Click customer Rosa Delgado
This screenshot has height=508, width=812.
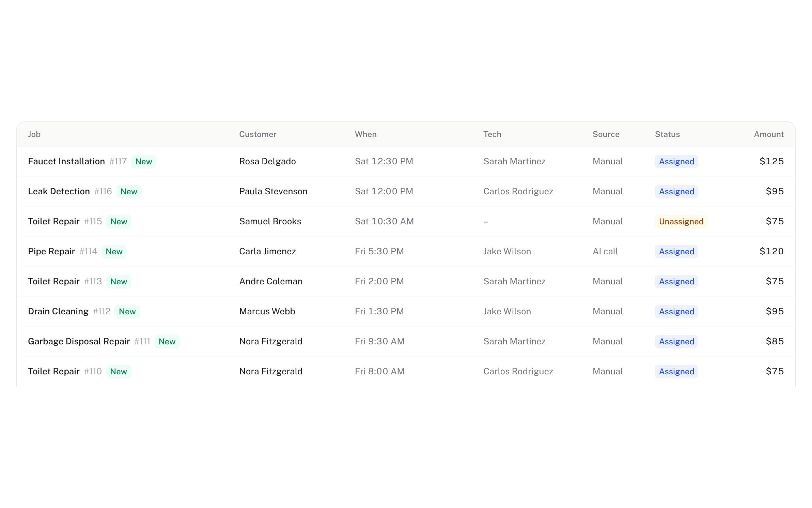267,162
